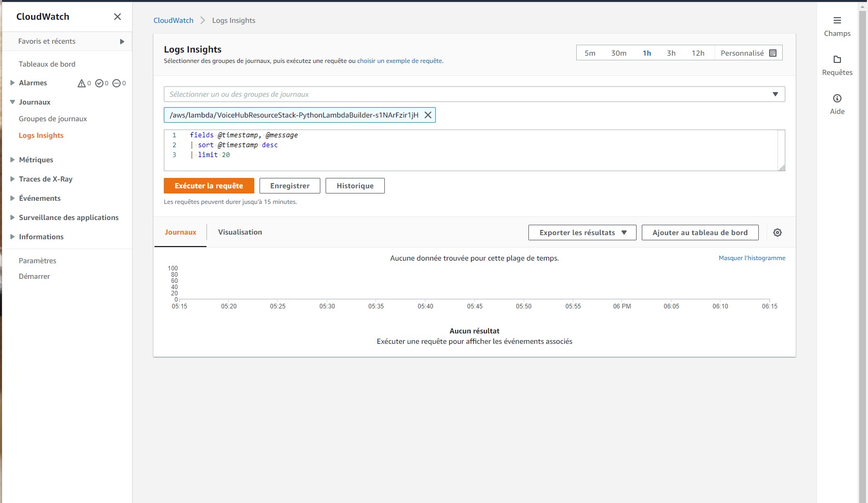Open the Aide help icon
Screen dimensions: 868x503
(x=837, y=99)
